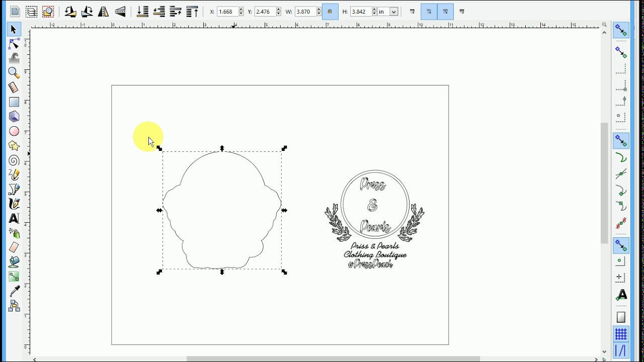Toggle snap to smooth nodes
Viewport: 644px width, 362px height.
click(x=621, y=207)
